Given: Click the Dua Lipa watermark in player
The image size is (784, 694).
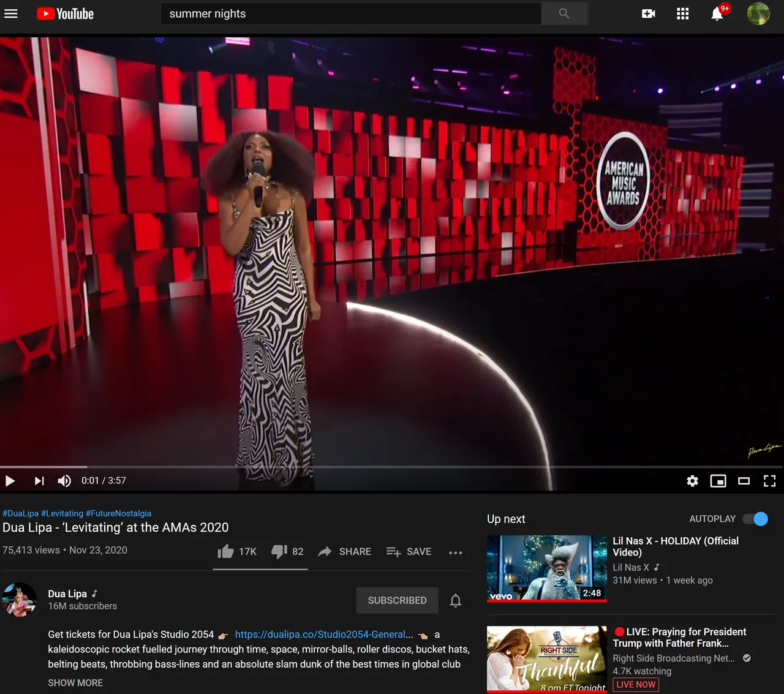Looking at the screenshot, I should pos(764,450).
